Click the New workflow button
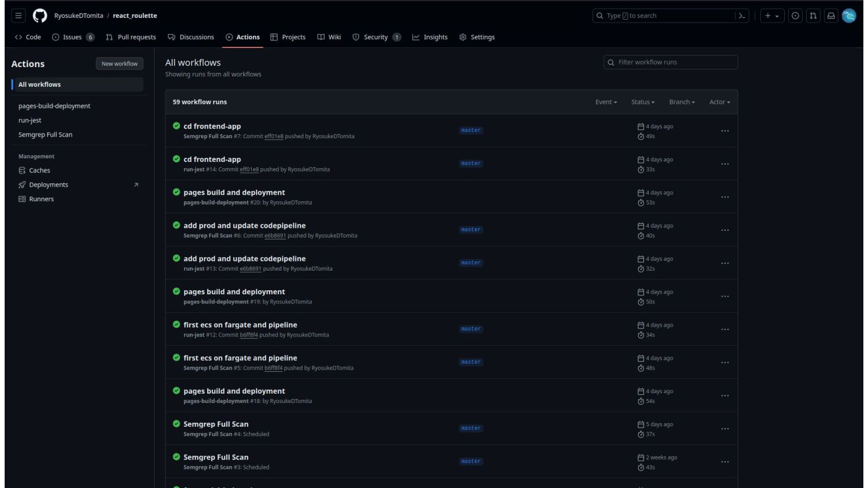The image size is (868, 488). 119,64
